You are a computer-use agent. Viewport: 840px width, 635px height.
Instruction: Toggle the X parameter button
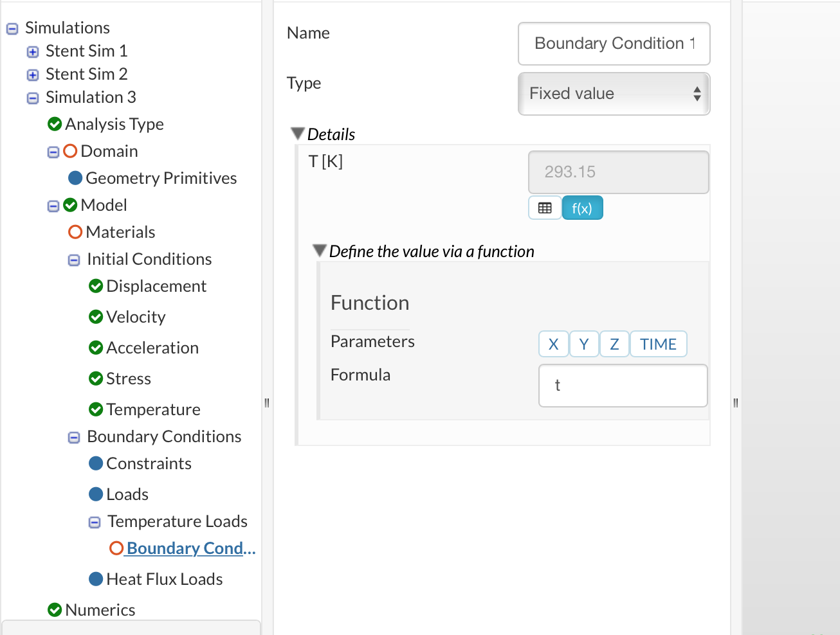click(553, 344)
